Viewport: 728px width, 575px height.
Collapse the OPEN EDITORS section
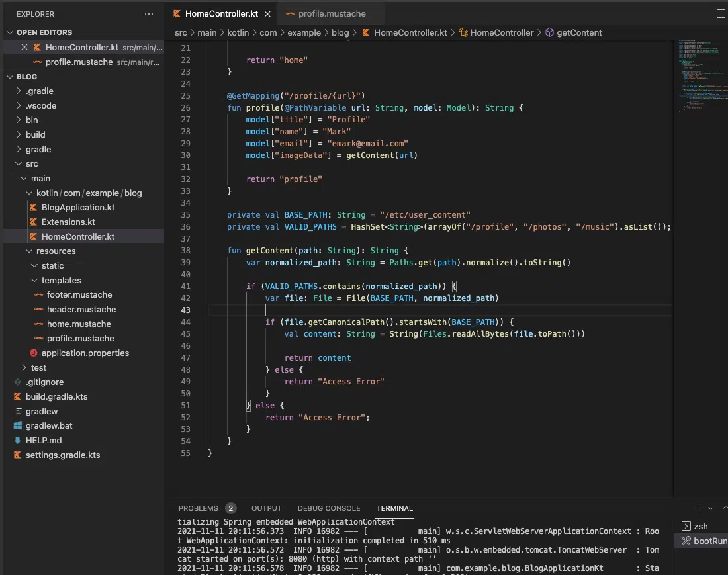(x=9, y=31)
